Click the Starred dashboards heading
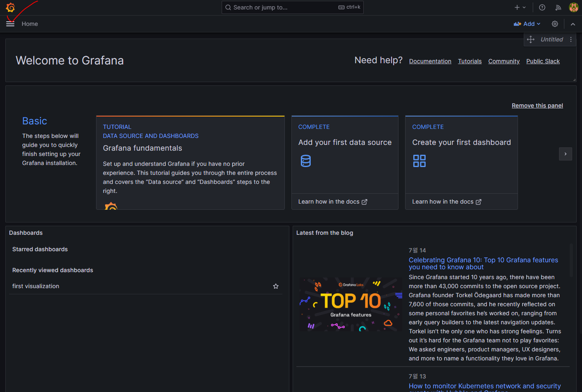This screenshot has height=392, width=582. [40, 249]
